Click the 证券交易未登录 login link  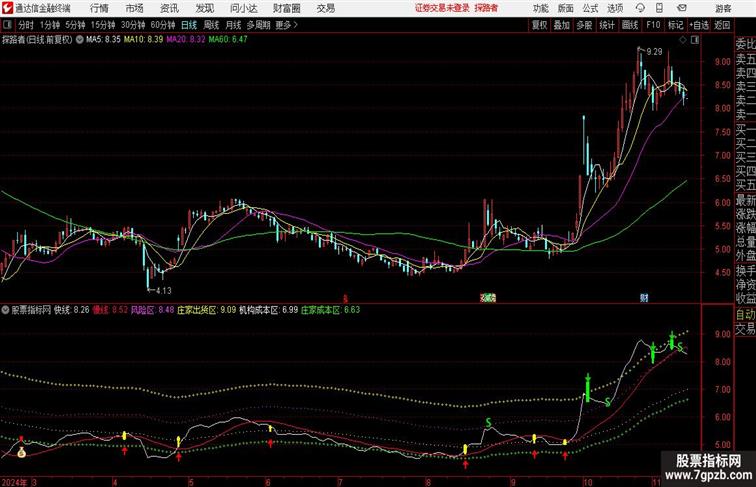point(443,8)
